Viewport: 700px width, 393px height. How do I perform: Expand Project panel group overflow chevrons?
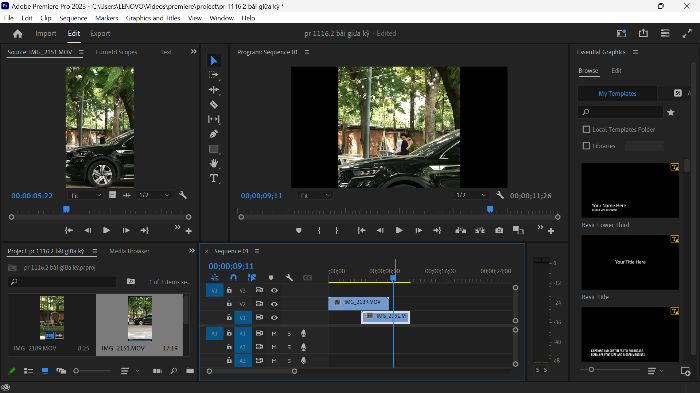[192, 251]
